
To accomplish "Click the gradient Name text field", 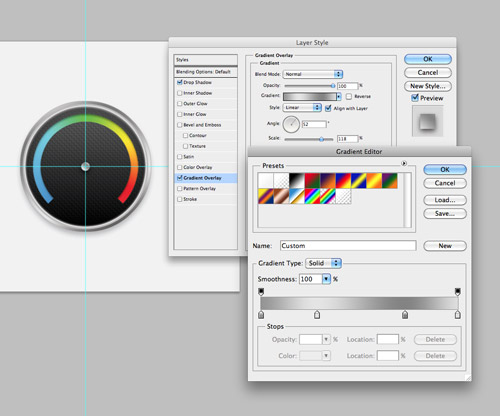I will (348, 246).
